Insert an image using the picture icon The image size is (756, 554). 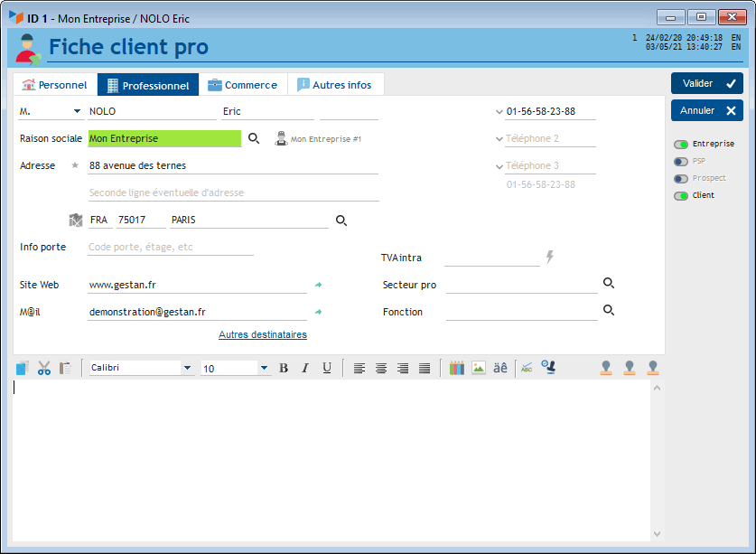(479, 368)
